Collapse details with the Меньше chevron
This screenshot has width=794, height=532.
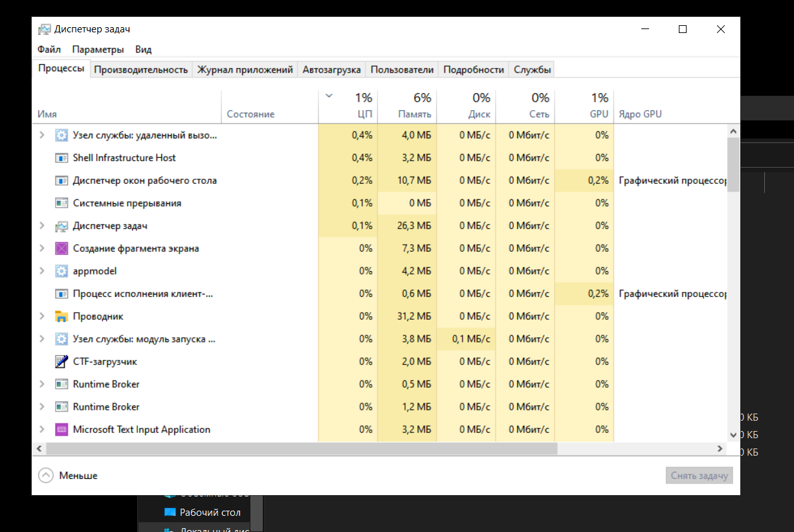(46, 476)
